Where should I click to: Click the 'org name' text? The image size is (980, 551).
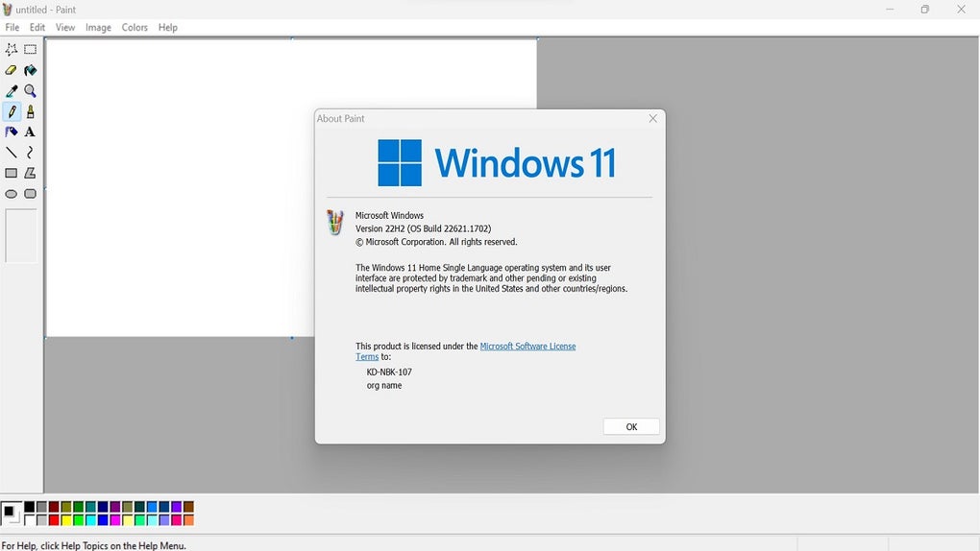[x=384, y=386]
